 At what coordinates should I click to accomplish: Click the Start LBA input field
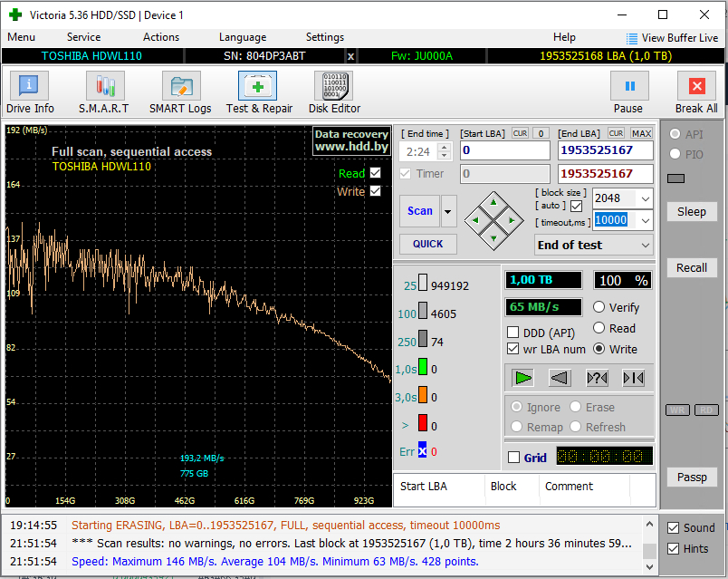504,150
